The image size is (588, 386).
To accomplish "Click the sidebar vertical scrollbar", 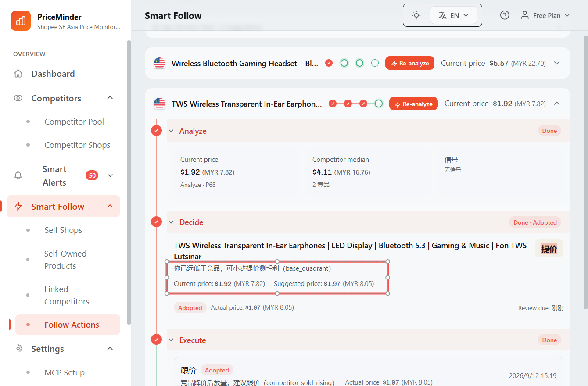I will 129,182.
